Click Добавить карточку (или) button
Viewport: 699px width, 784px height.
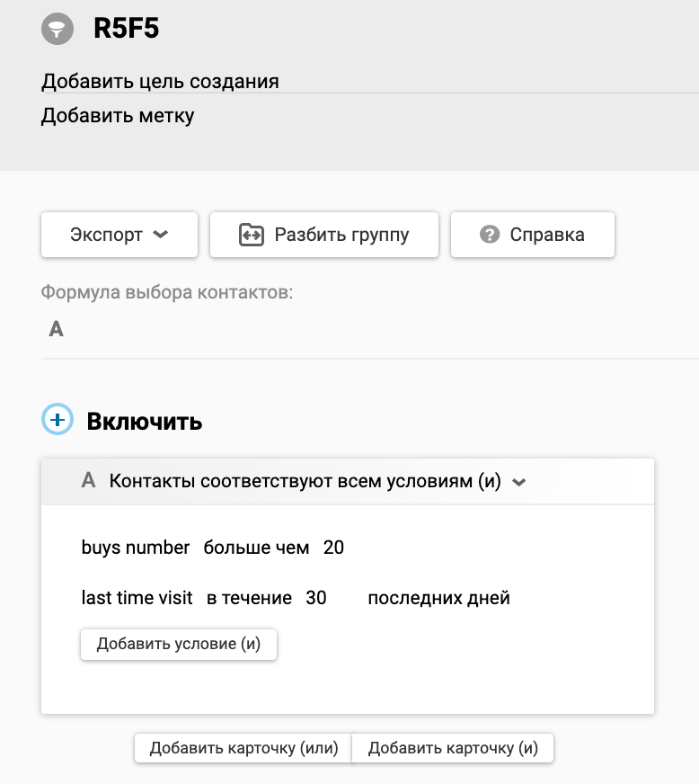point(243,748)
